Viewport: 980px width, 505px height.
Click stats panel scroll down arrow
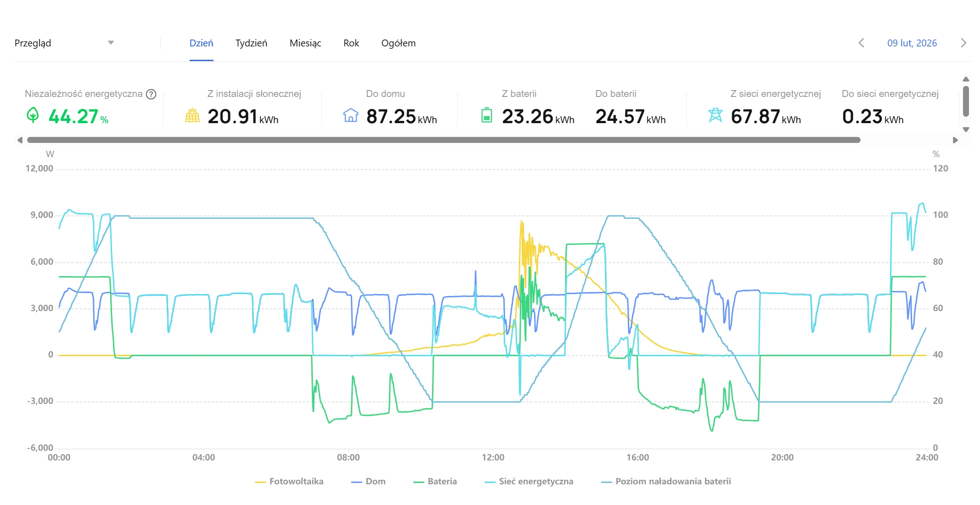pyautogui.click(x=966, y=130)
